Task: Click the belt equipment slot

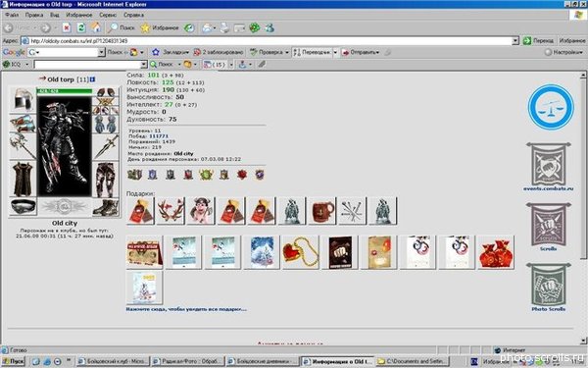Action: [x=23, y=206]
